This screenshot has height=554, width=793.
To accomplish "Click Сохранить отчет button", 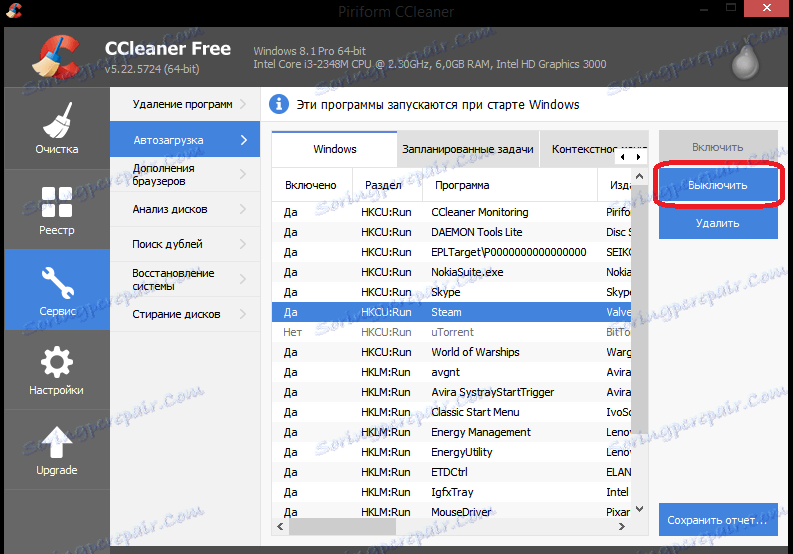I will point(718,520).
